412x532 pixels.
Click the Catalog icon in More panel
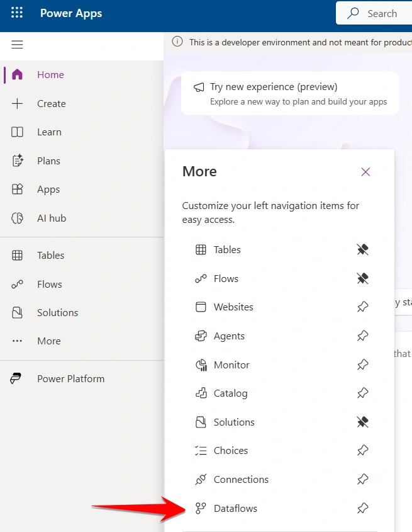coord(201,393)
